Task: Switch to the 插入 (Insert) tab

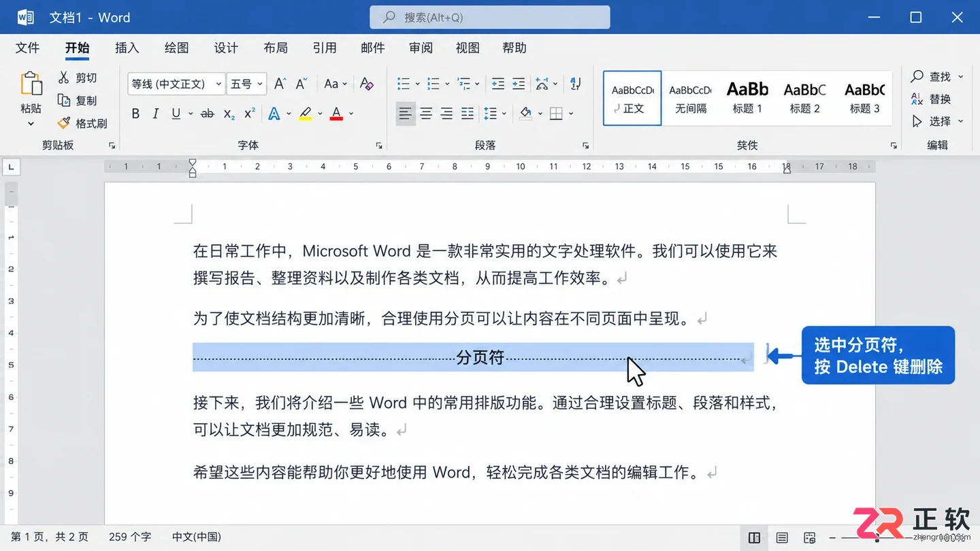Action: point(127,48)
